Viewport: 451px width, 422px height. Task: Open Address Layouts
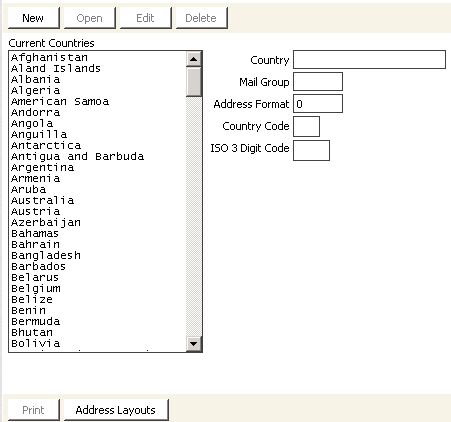[x=116, y=410]
